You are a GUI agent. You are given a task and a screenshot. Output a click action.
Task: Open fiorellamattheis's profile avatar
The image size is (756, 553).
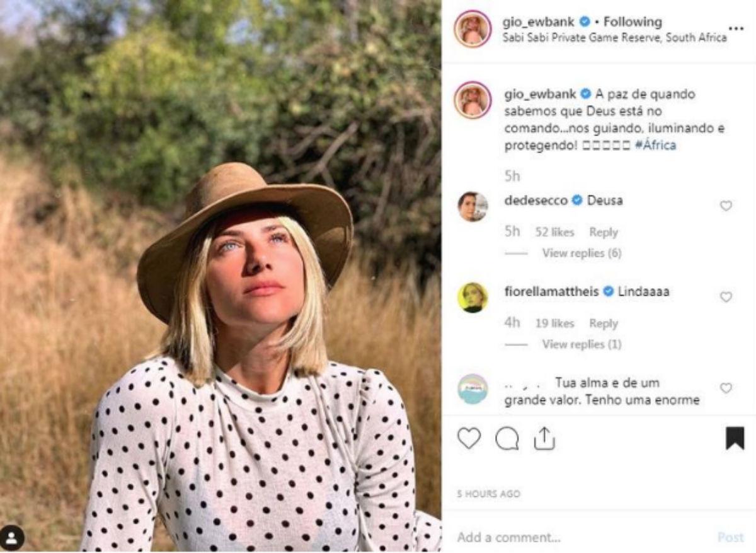click(472, 297)
